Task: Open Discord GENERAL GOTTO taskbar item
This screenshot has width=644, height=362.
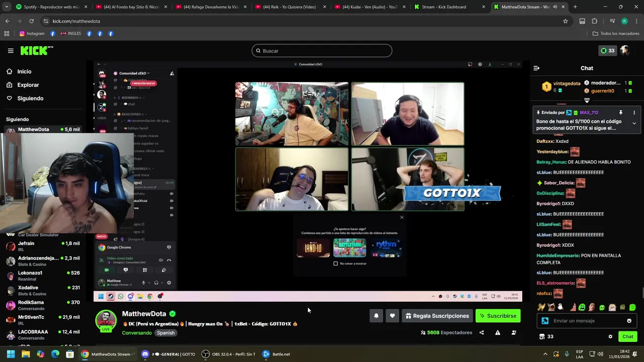Action: click(169, 354)
